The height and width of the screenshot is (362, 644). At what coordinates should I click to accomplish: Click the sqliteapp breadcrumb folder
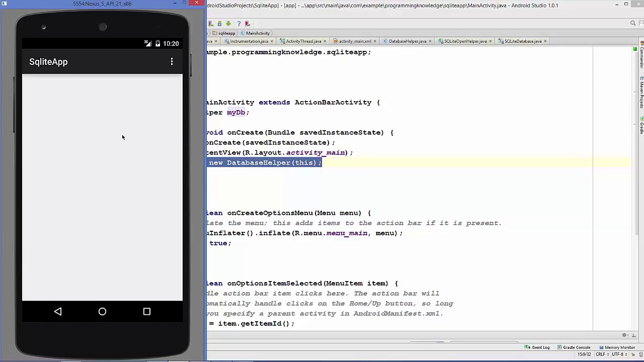click(x=224, y=33)
